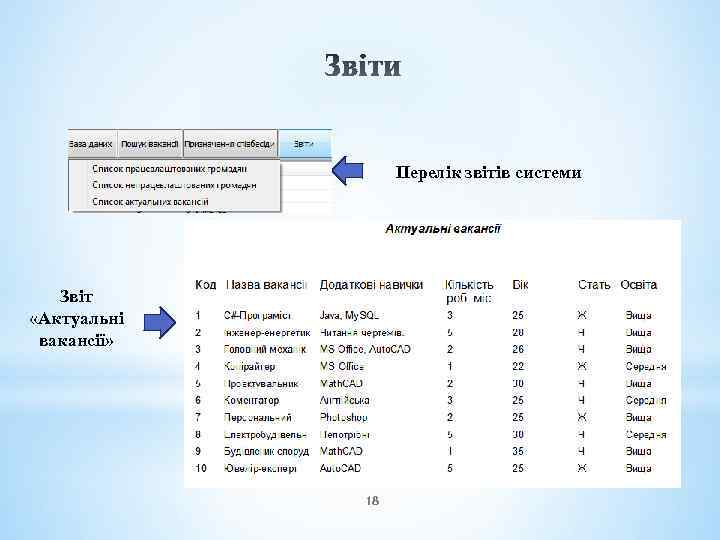
Task: Click the «Актуальні вакансії» report title
Action: [x=443, y=229]
